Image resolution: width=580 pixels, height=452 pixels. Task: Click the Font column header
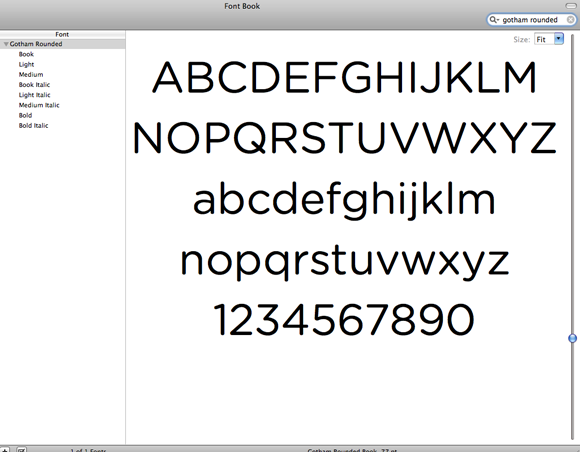[x=63, y=34]
